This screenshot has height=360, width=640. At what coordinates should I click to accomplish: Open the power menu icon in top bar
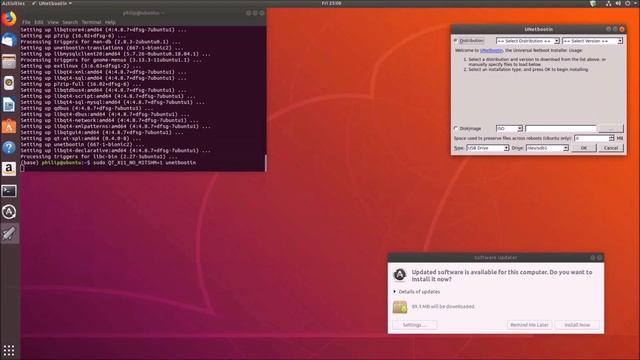[x=628, y=3]
